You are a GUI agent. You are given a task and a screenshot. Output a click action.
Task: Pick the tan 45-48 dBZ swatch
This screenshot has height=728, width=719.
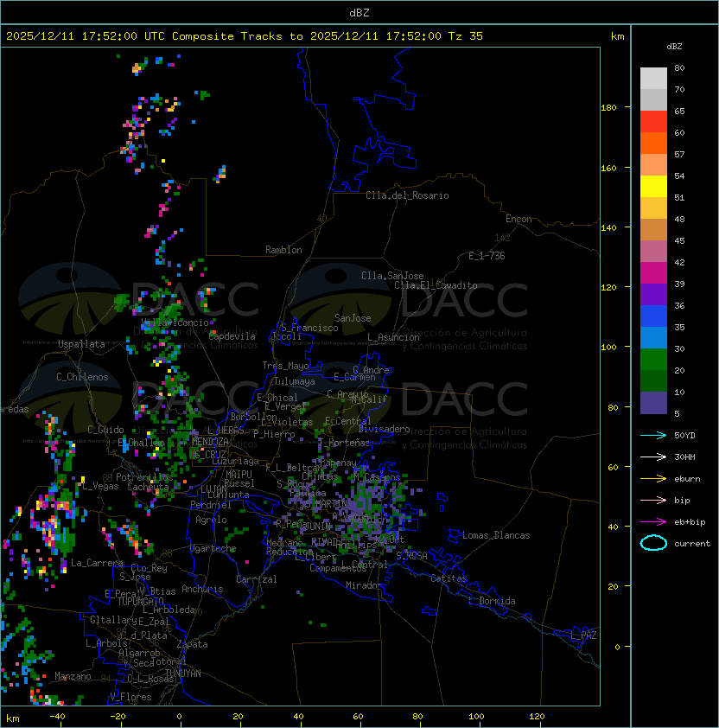coord(653,229)
